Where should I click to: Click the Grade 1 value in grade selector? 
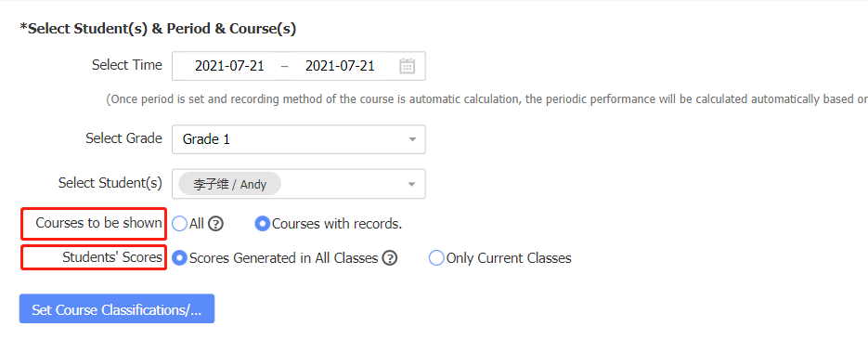tap(206, 139)
